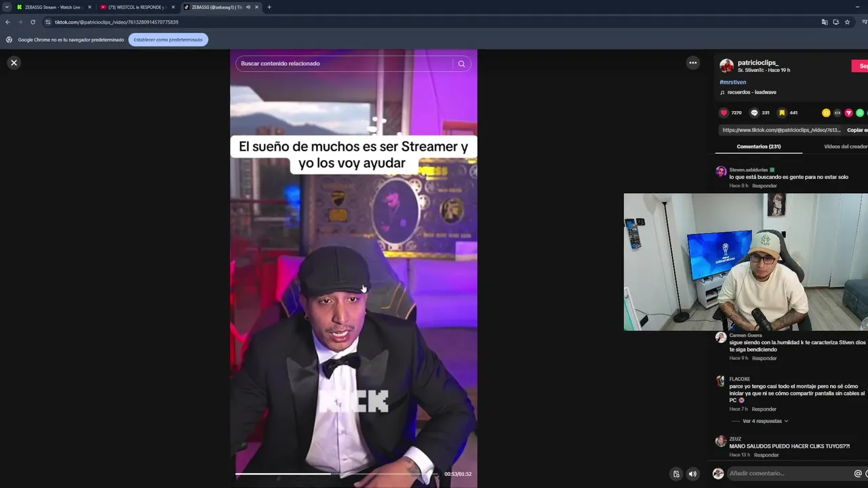Screen dimensions: 868x488
Task: Open comments via the speech bubble icon
Action: coord(754,113)
